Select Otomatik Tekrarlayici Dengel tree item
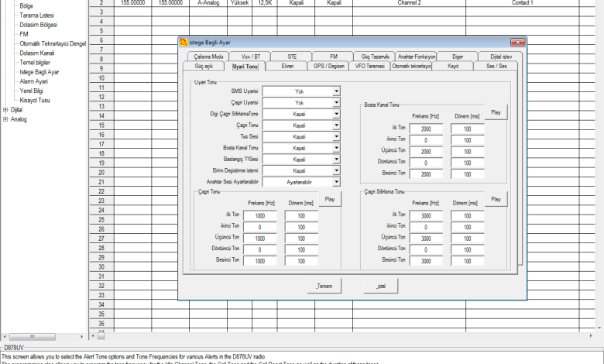The height and width of the screenshot is (364, 604). click(x=53, y=43)
